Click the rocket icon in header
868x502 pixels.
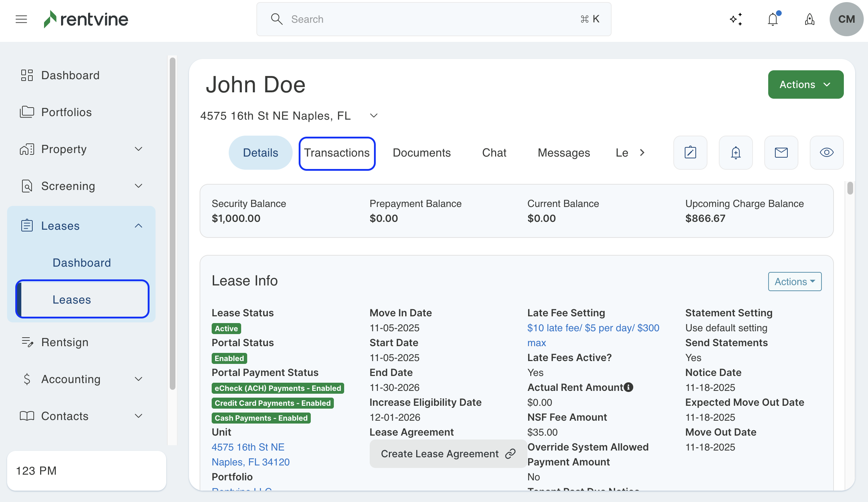pyautogui.click(x=809, y=19)
